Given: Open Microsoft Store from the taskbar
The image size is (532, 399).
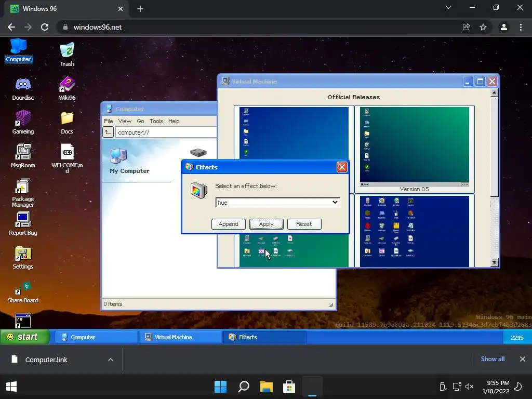Looking at the screenshot, I should coord(289,387).
